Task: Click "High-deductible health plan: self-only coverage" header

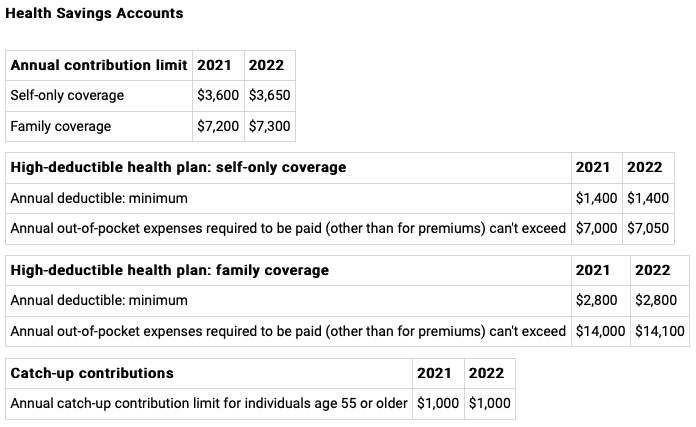Action: pos(178,167)
